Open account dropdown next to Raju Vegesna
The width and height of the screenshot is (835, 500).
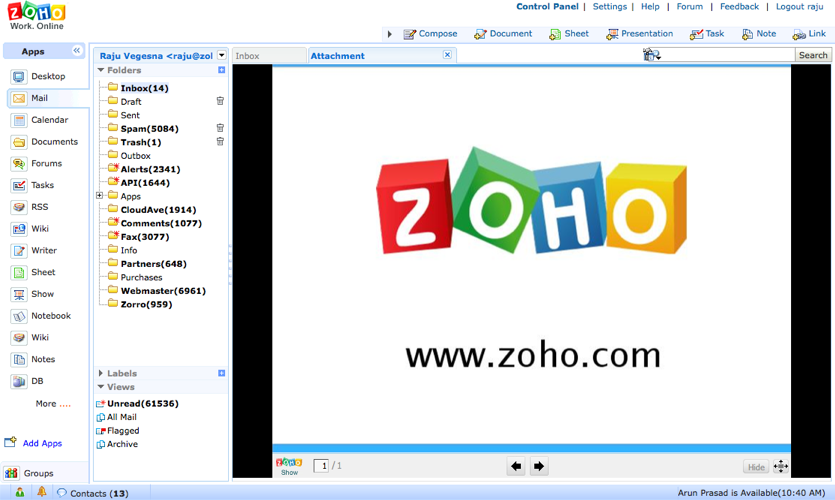point(222,56)
